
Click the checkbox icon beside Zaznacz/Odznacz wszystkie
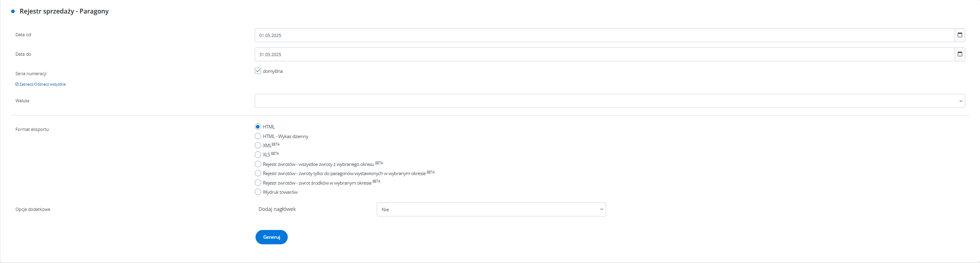[x=17, y=84]
